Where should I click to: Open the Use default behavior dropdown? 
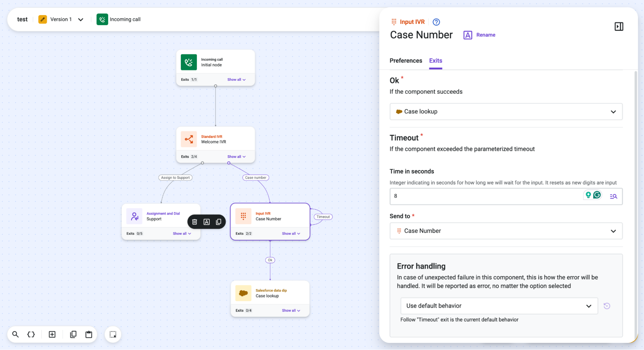point(499,306)
